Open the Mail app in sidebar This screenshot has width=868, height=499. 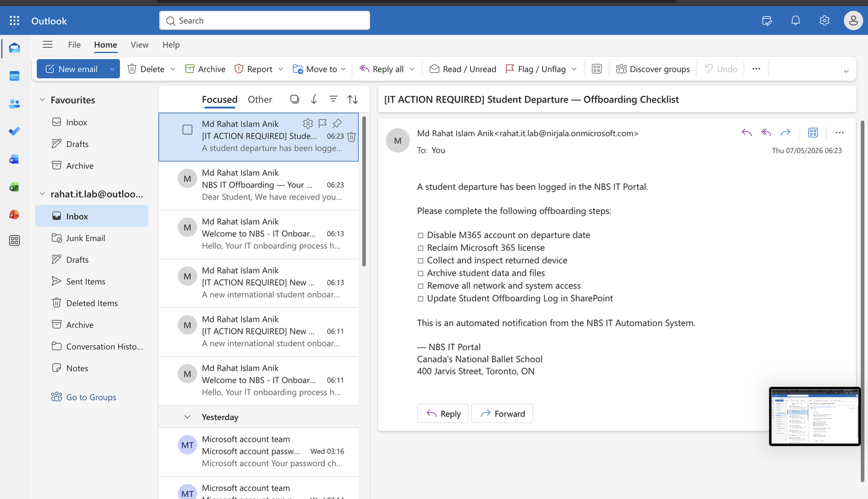[14, 48]
